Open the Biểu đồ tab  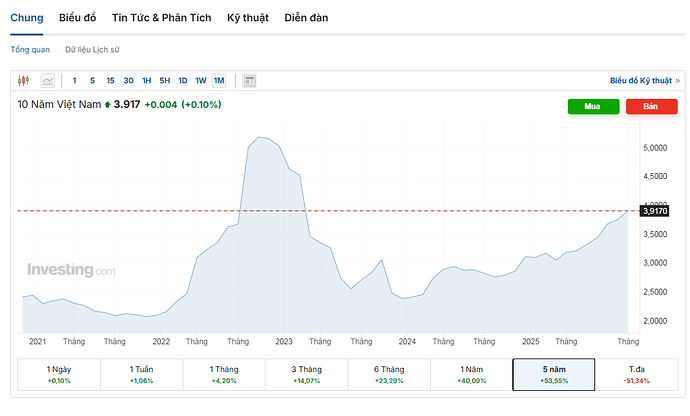[x=78, y=18]
